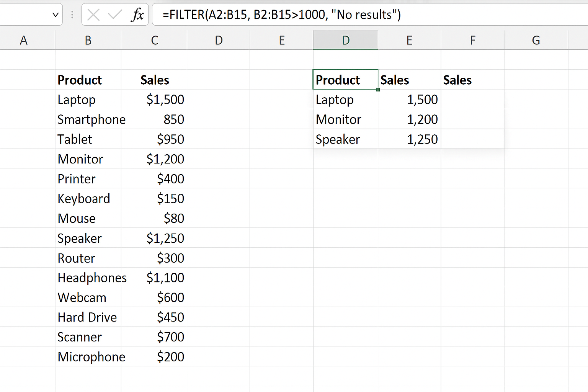This screenshot has width=588, height=392.
Task: Click the Sales header next to results Product
Action: [x=395, y=80]
